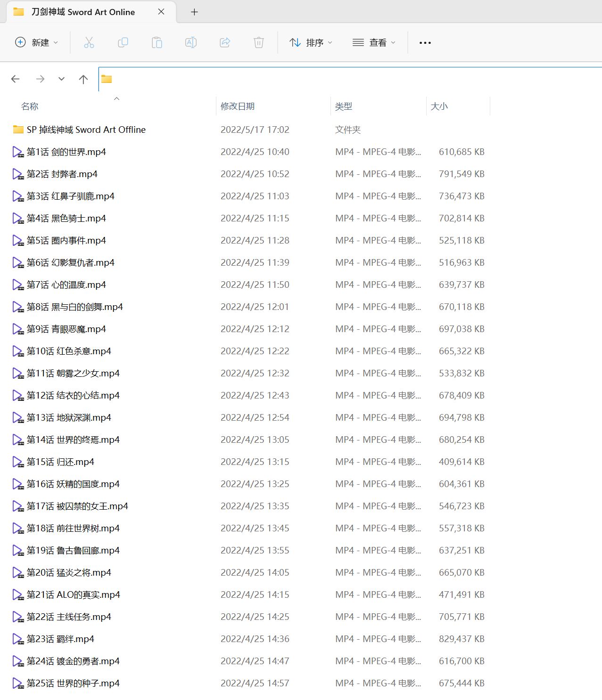Click the Rename icon in toolbar
Image resolution: width=602 pixels, height=700 pixels.
pyautogui.click(x=191, y=42)
